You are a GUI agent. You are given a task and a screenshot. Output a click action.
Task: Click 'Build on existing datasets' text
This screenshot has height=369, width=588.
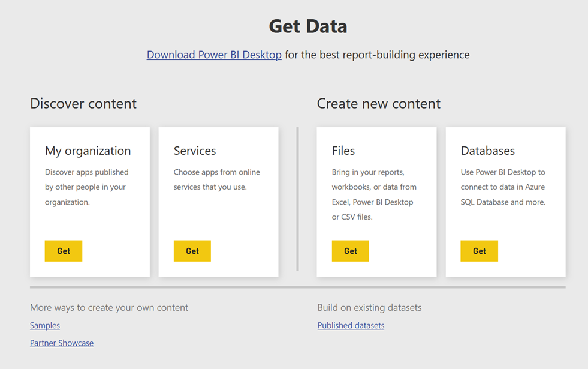pos(369,308)
